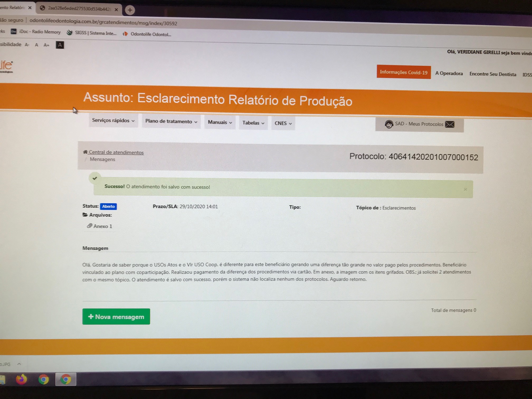Open the Central de atendimentos link
Viewport: 532px width, 399px height.
[116, 152]
